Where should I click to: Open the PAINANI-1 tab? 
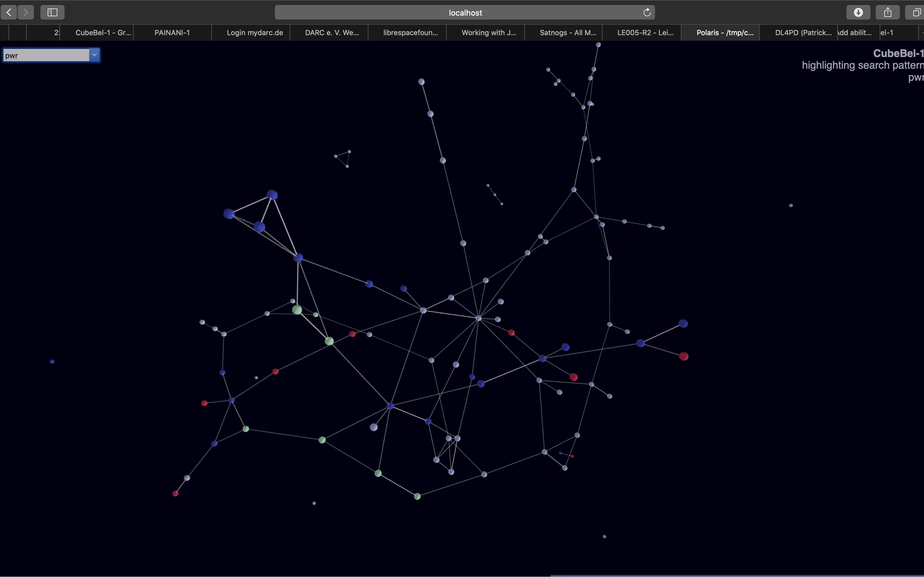point(172,33)
